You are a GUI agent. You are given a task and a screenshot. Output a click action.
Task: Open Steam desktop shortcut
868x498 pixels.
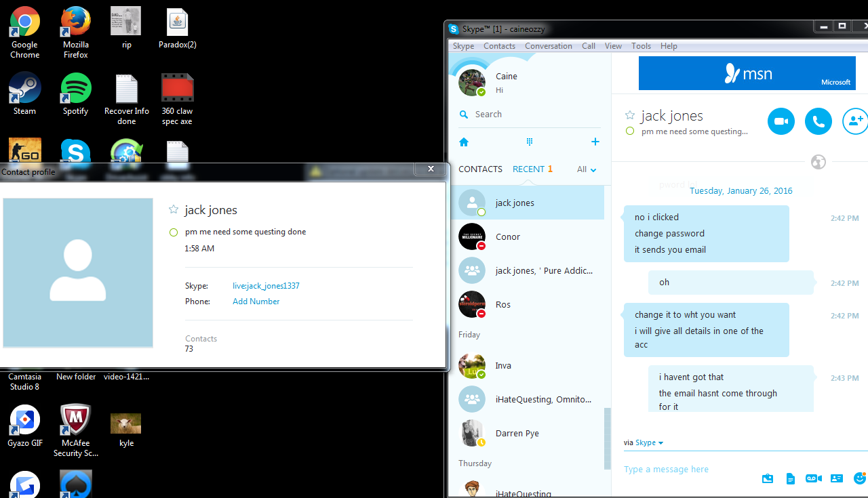(24, 94)
